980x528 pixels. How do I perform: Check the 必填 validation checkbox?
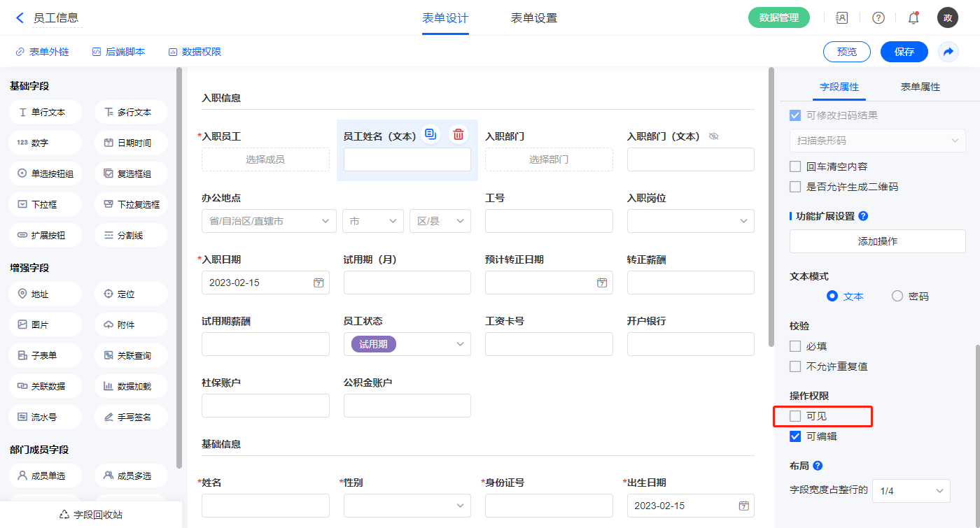click(795, 346)
